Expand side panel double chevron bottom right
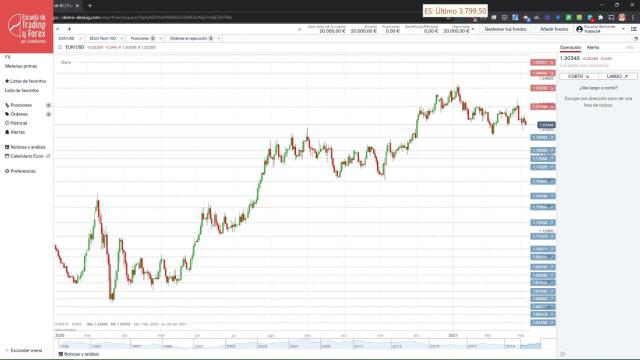 [x=562, y=354]
